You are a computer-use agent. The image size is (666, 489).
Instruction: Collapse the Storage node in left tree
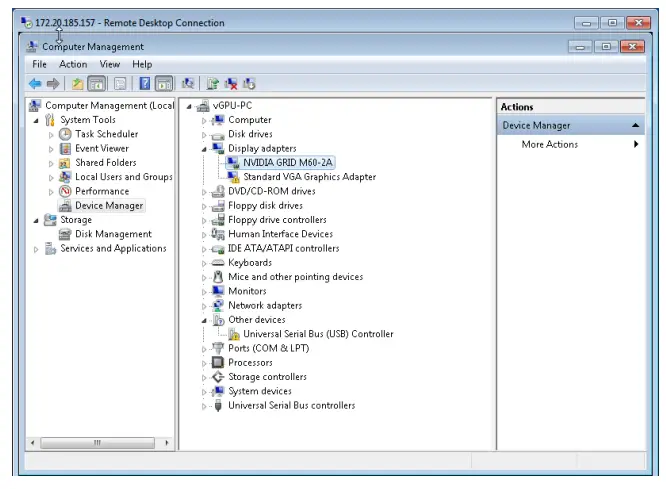(36, 220)
